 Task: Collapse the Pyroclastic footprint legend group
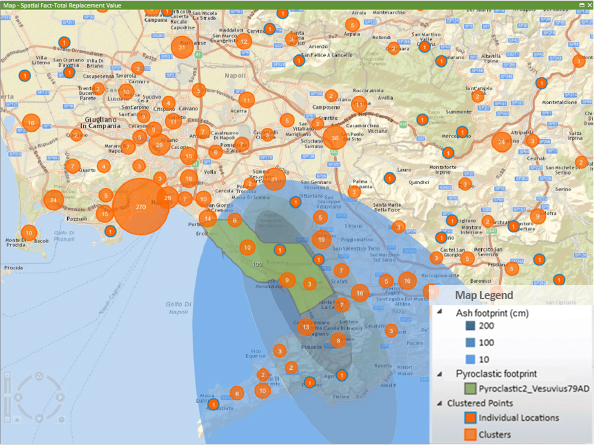point(440,374)
